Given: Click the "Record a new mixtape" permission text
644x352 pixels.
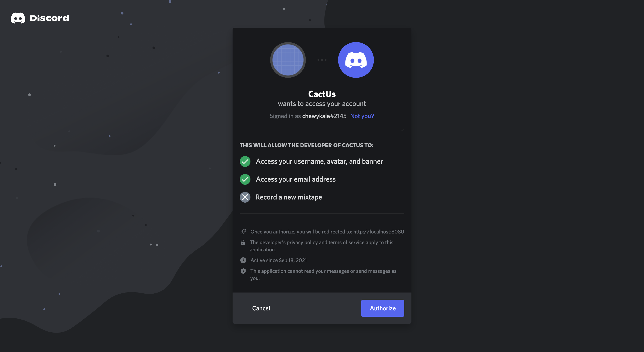Looking at the screenshot, I should click(x=289, y=197).
